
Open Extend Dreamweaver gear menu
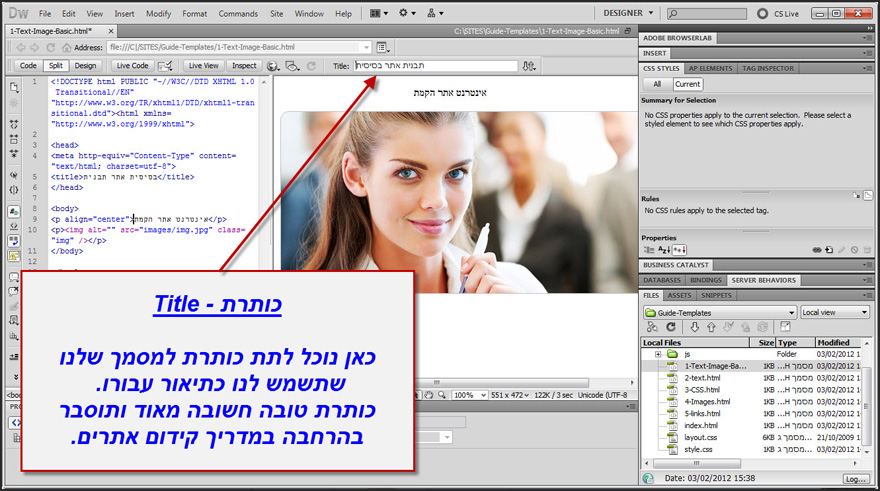point(407,13)
